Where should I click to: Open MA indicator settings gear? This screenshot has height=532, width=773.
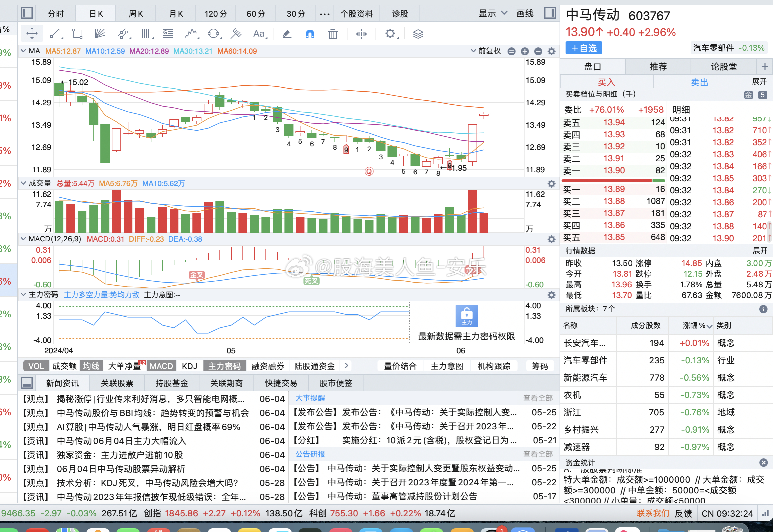(552, 51)
